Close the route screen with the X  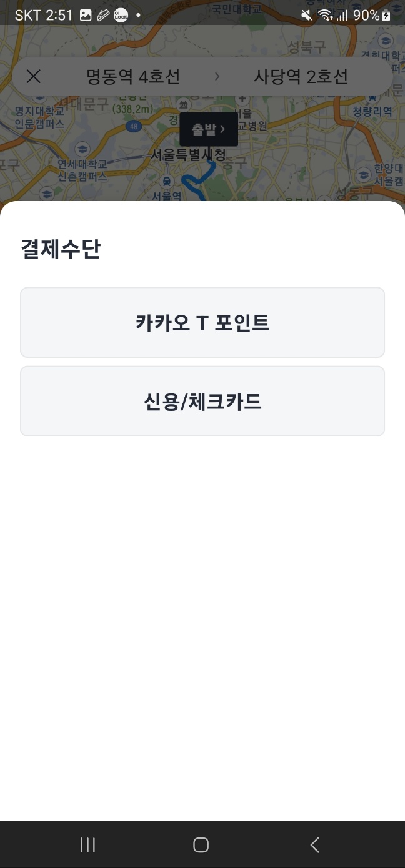coord(33,76)
